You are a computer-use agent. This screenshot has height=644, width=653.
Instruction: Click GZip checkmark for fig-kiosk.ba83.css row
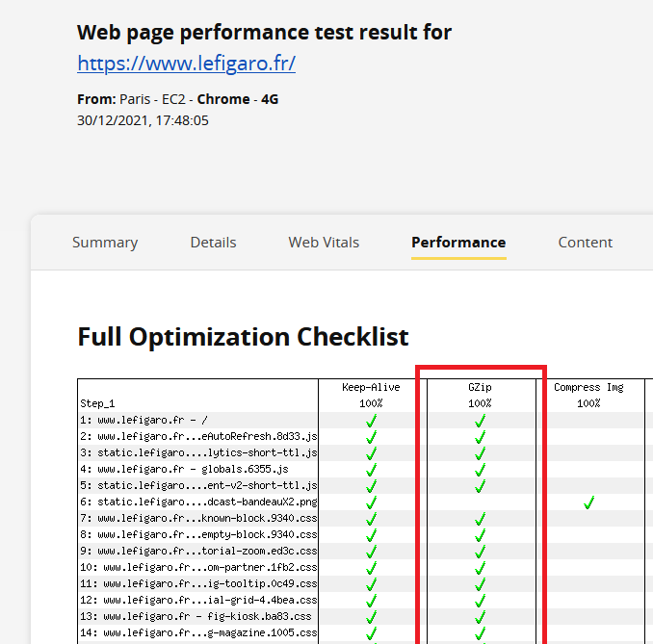(480, 617)
